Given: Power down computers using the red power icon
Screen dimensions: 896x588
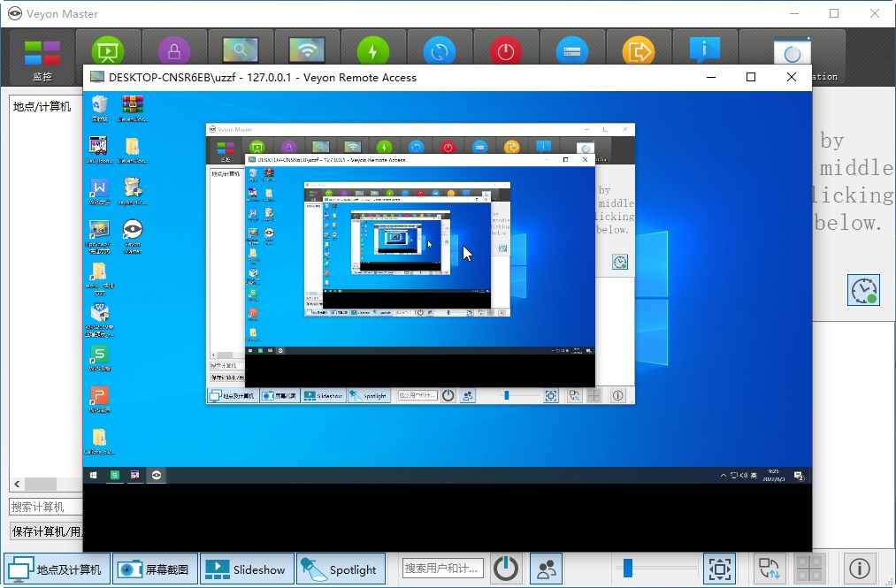Looking at the screenshot, I should [x=506, y=51].
